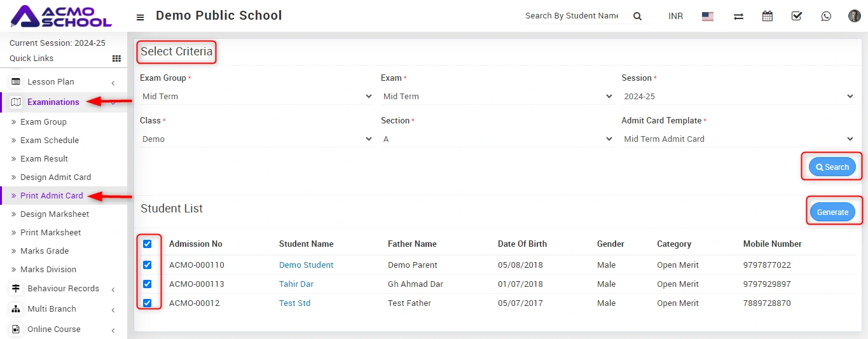Open the Exam Group dropdown
Image resolution: width=868 pixels, height=339 pixels.
coord(256,97)
